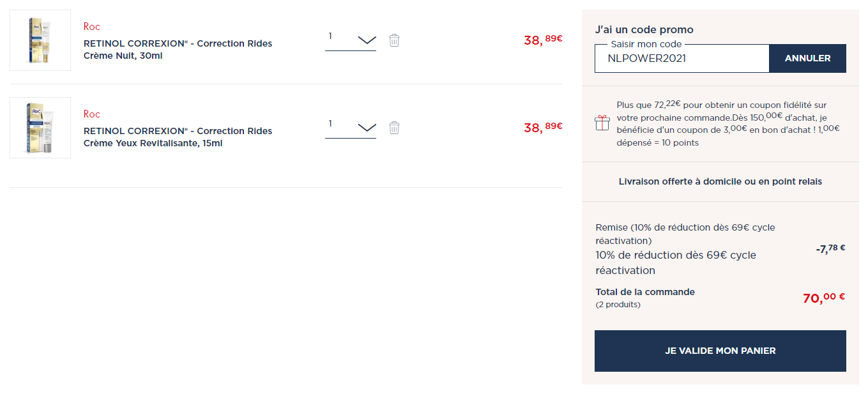Image resolution: width=868 pixels, height=396 pixels.
Task: Open the Roc brand link of second product
Action: click(x=92, y=114)
